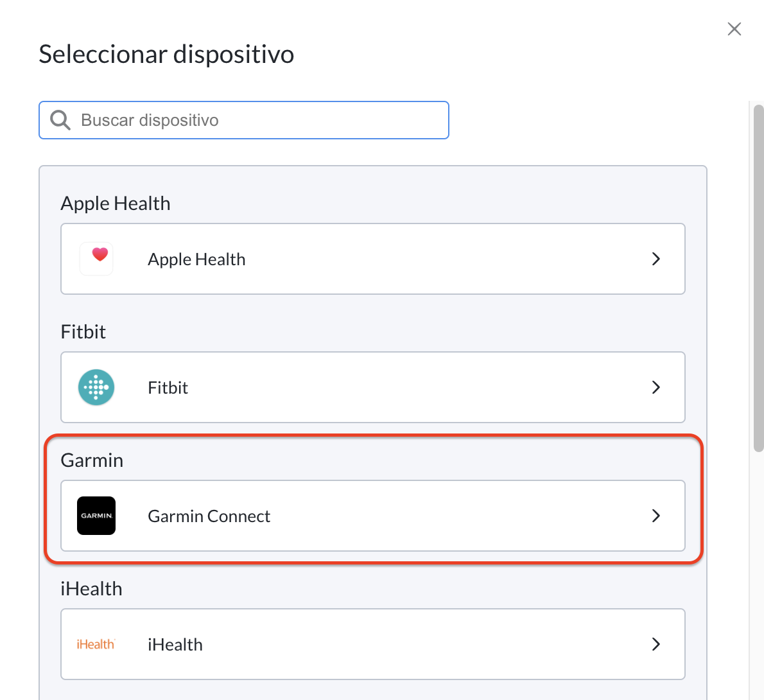
Task: Select the Fitbit device option
Action: tap(373, 387)
